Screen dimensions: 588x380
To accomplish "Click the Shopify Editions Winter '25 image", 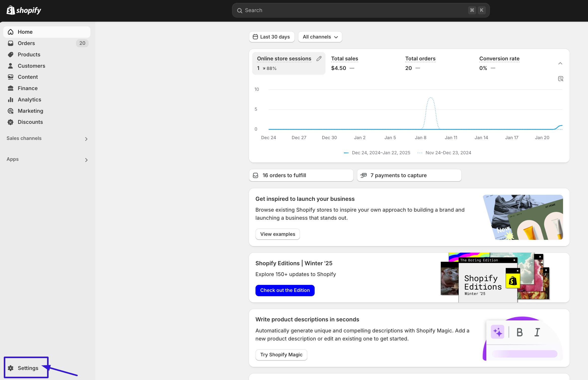I will pyautogui.click(x=495, y=278).
